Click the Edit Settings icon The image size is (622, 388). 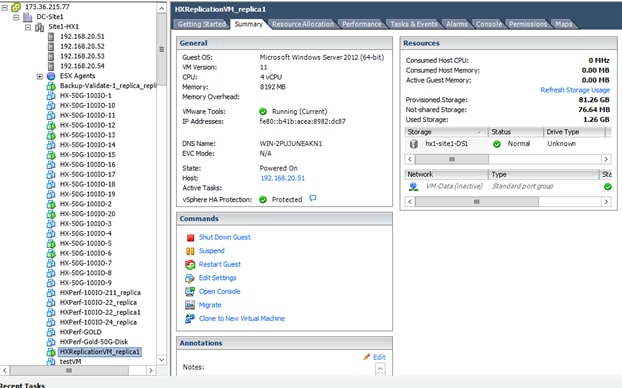(x=190, y=278)
